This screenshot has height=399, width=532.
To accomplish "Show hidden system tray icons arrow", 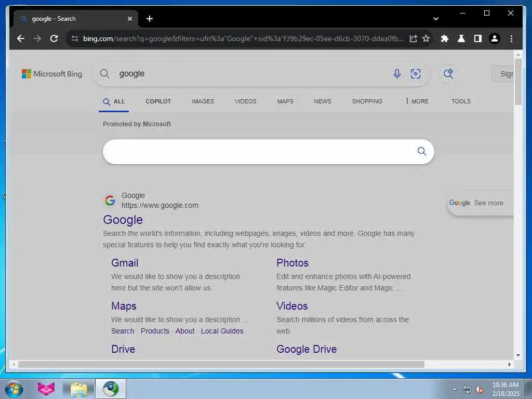I will [454, 389].
